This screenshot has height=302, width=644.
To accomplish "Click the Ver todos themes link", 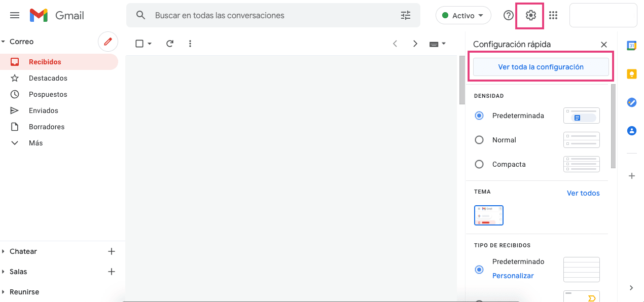I will (x=583, y=193).
